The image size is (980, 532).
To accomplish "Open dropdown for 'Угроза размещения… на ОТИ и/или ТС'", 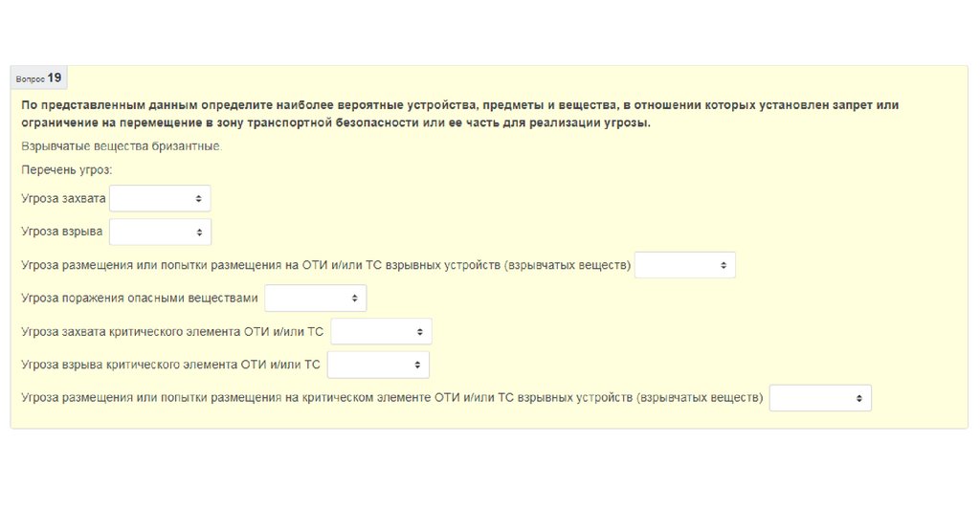I will (x=684, y=265).
